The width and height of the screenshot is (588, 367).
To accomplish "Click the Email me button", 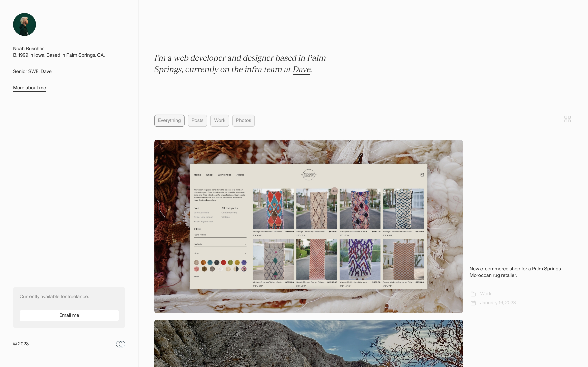I will (69, 315).
